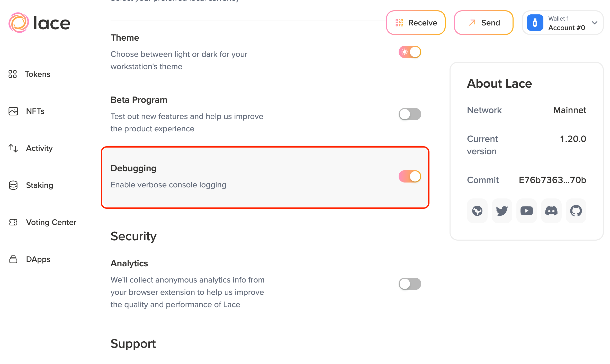The height and width of the screenshot is (364, 610).
Task: Open the Discord community icon
Action: point(551,211)
